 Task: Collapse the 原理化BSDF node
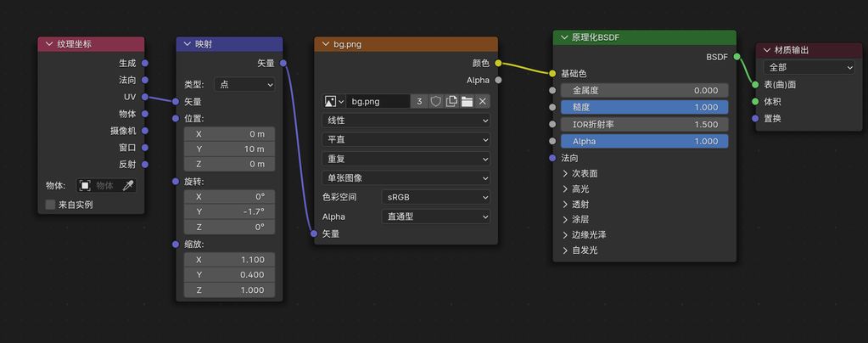(563, 37)
